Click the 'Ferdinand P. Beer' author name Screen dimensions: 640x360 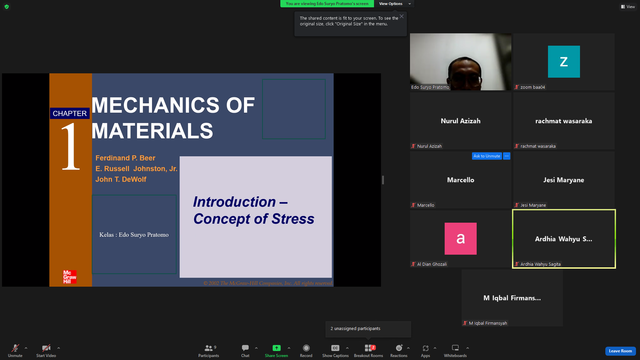125,158
